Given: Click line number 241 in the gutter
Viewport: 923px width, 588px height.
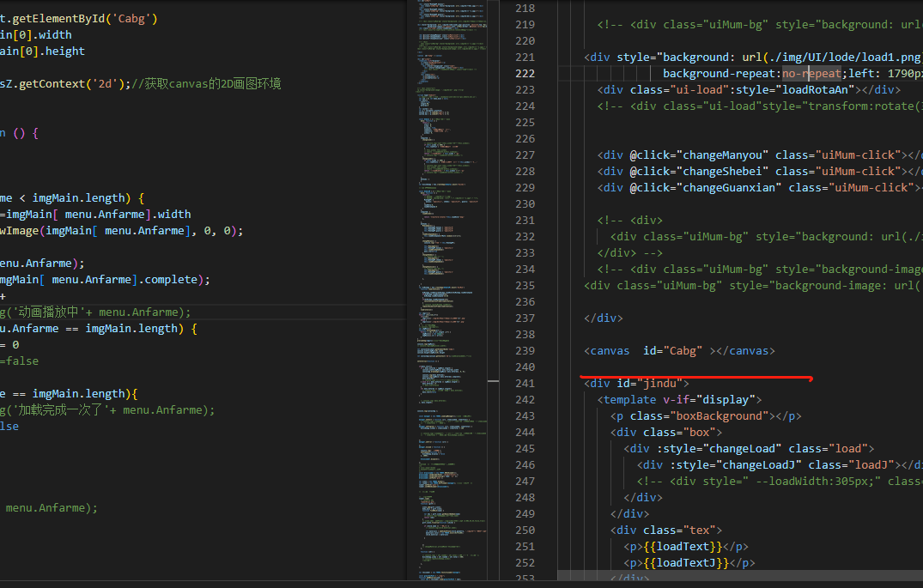Looking at the screenshot, I should tap(525, 383).
